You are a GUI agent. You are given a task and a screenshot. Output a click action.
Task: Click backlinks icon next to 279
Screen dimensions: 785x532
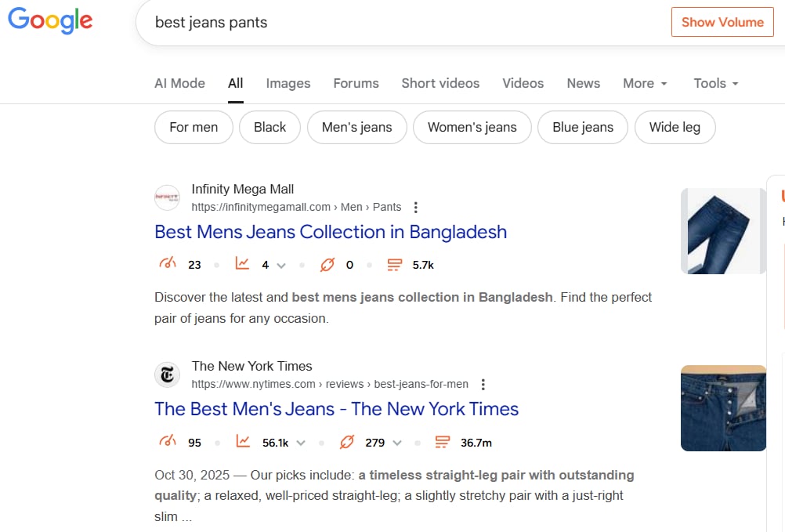pos(346,443)
